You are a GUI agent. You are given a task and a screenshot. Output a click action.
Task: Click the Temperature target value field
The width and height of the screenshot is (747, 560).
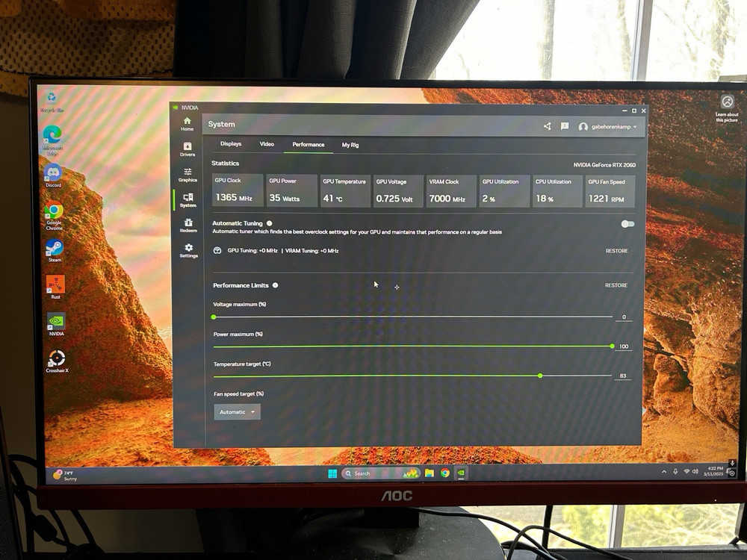pyautogui.click(x=623, y=376)
